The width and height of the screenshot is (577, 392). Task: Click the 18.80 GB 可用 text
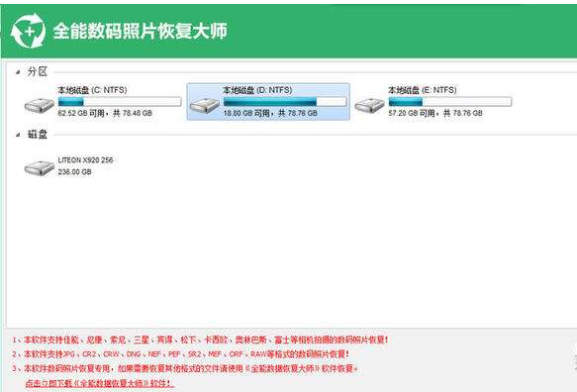pyautogui.click(x=246, y=114)
